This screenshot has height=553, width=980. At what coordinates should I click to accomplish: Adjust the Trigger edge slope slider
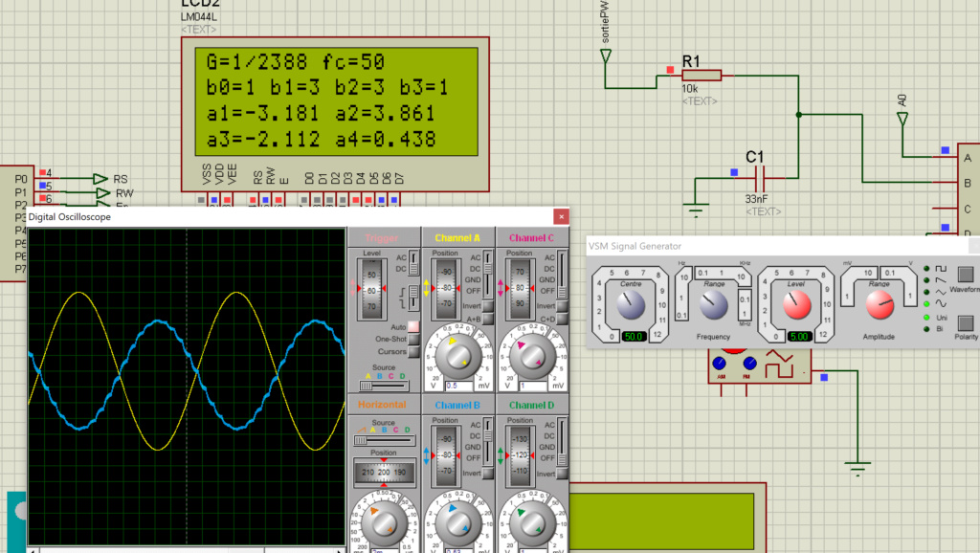pos(413,297)
